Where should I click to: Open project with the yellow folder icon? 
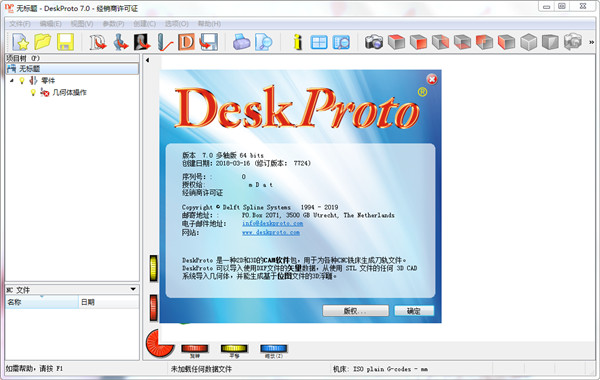pyautogui.click(x=42, y=42)
